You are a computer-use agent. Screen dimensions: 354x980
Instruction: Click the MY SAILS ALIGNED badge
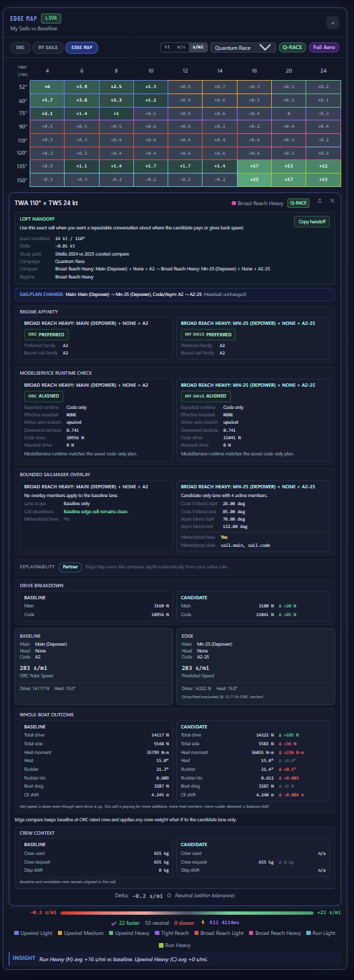pos(206,396)
